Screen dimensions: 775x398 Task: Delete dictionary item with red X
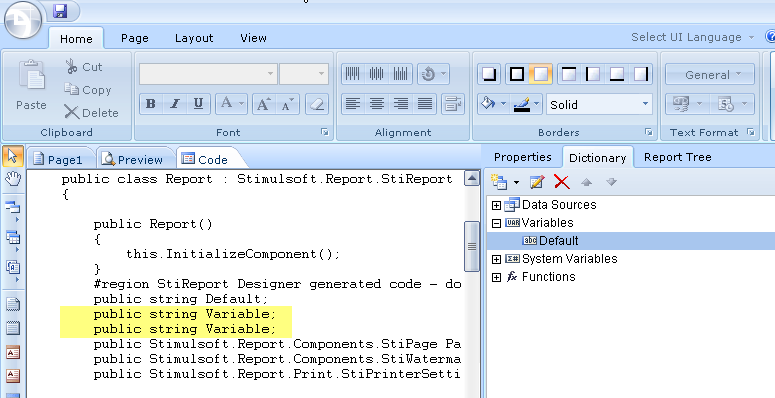click(x=562, y=182)
